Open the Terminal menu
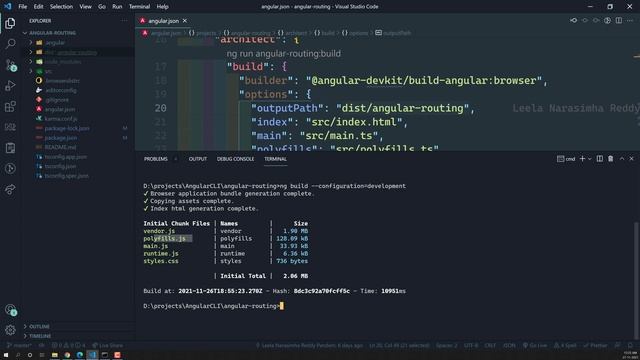 139,7
